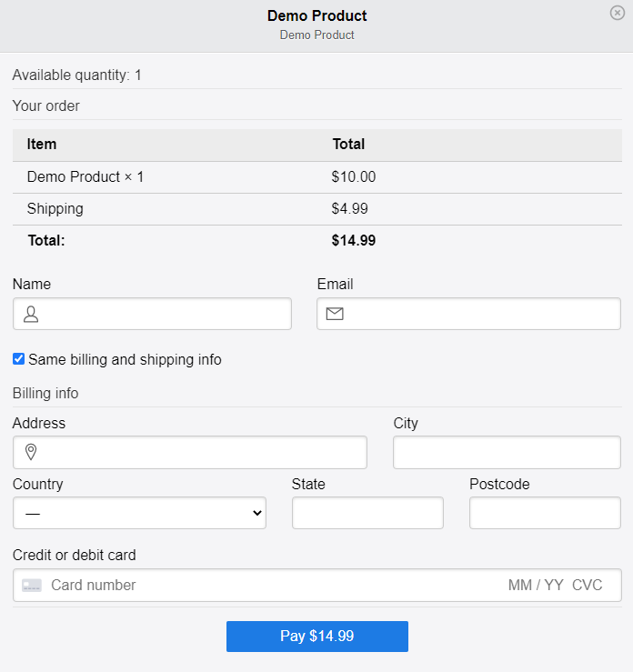Click the Card number placeholder
The height and width of the screenshot is (672, 633).
point(94,586)
